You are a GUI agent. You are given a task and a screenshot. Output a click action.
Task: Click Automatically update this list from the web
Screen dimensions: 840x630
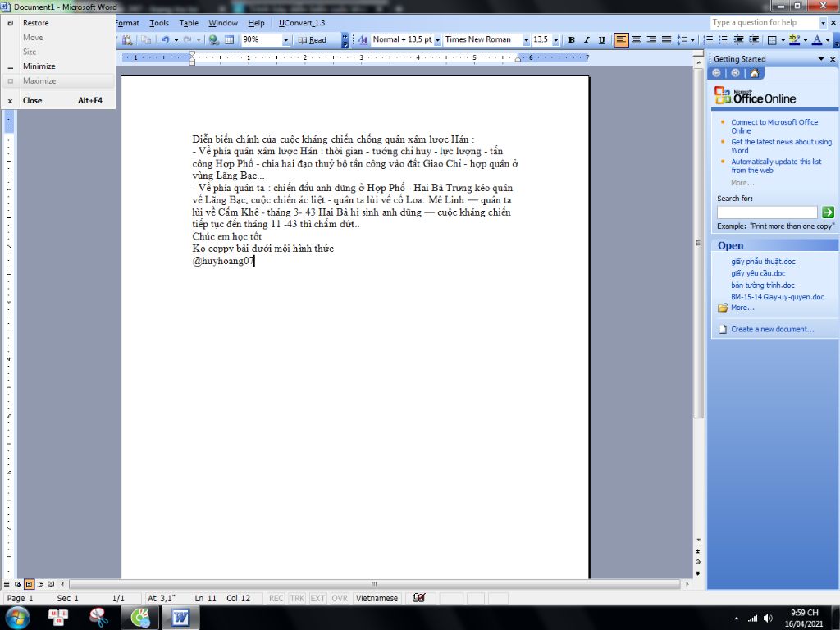coord(776,166)
